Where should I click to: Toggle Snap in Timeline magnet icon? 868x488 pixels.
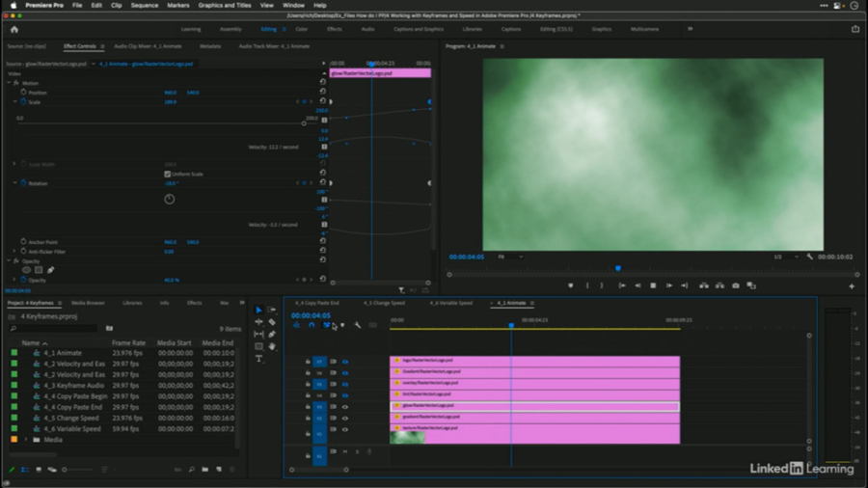312,325
